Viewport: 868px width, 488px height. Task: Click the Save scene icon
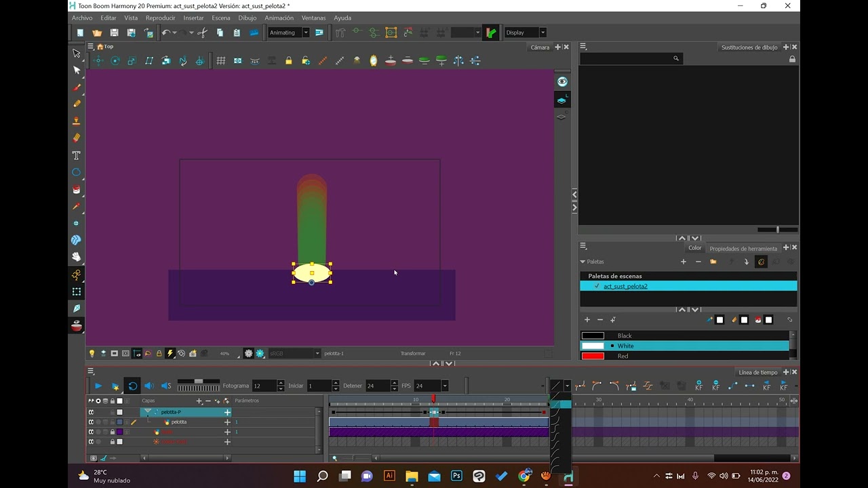(114, 33)
